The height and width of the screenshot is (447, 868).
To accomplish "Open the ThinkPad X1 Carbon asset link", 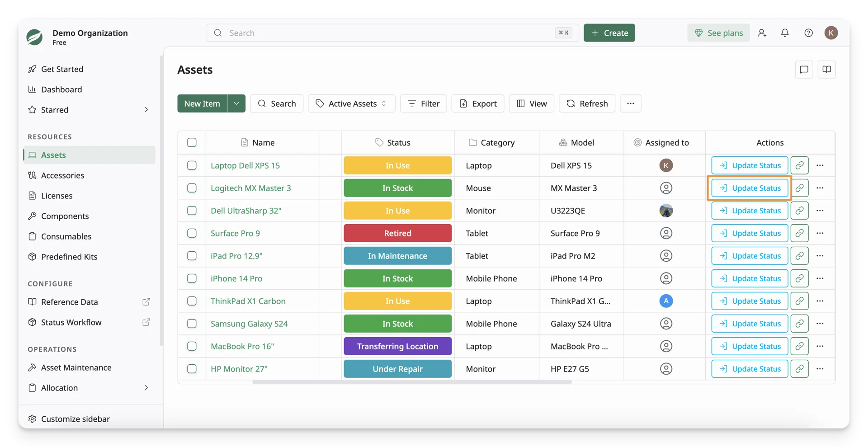I will [248, 301].
